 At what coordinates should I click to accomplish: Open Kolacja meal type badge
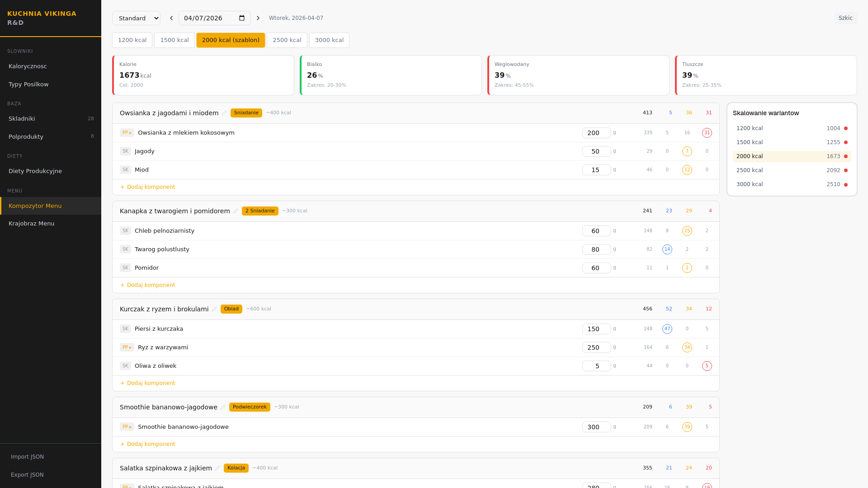(x=236, y=468)
